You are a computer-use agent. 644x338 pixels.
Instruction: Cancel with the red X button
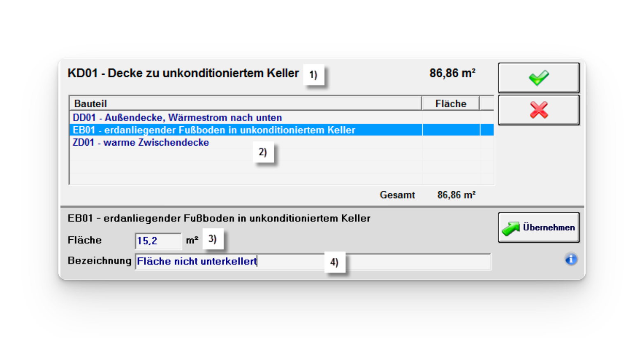click(x=538, y=110)
